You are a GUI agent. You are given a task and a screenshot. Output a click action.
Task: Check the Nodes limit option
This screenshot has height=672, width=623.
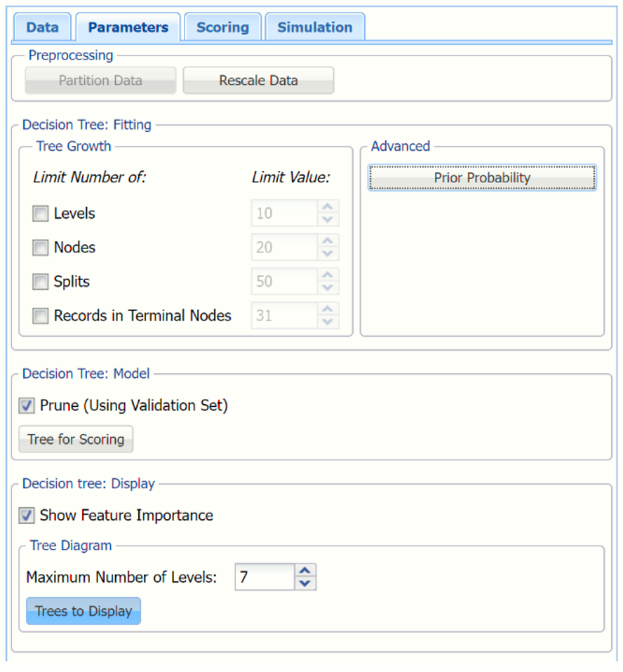(41, 248)
